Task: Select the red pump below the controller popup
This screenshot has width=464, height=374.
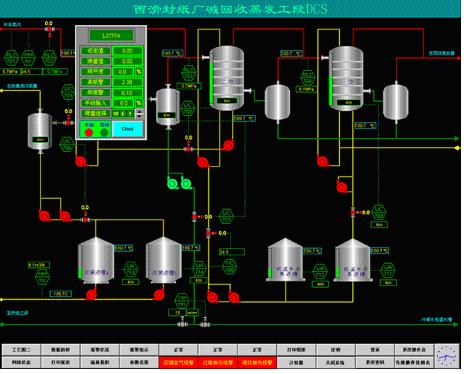Action: [x=81, y=161]
